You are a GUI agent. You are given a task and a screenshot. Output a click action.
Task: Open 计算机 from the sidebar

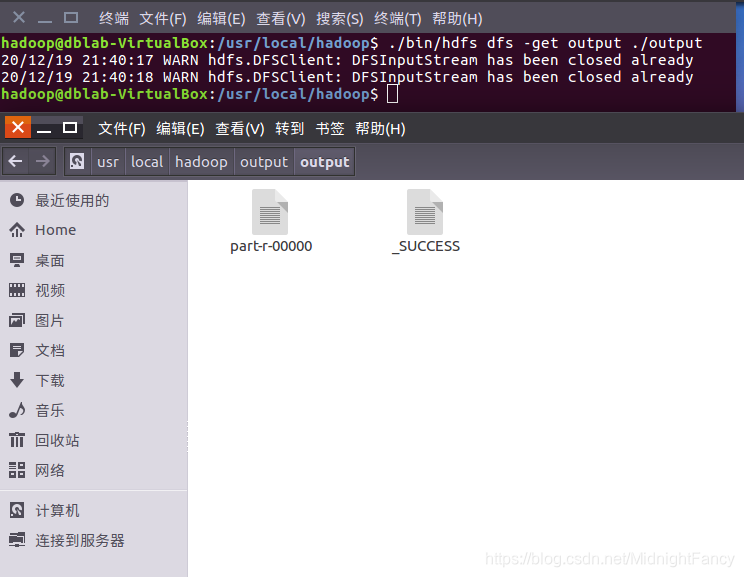tap(57, 510)
